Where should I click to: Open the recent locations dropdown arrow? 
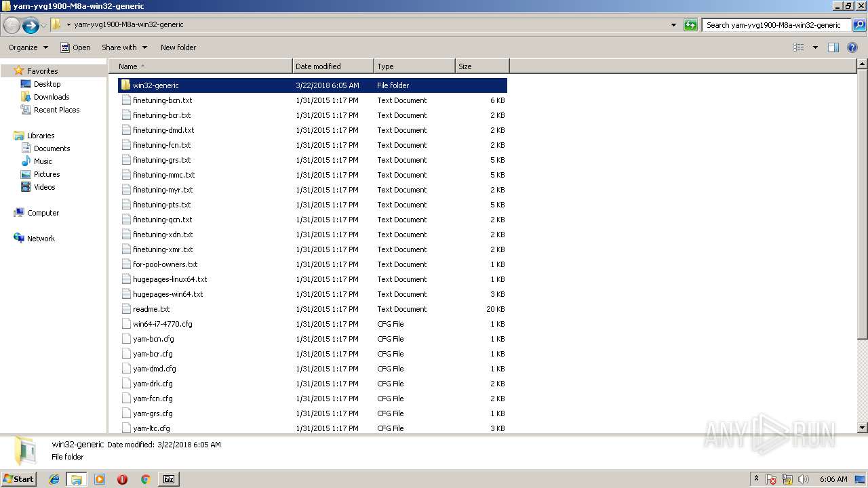point(43,26)
